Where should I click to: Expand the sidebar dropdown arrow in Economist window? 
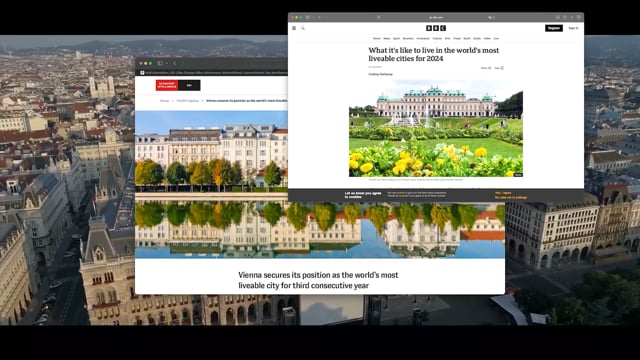click(167, 63)
